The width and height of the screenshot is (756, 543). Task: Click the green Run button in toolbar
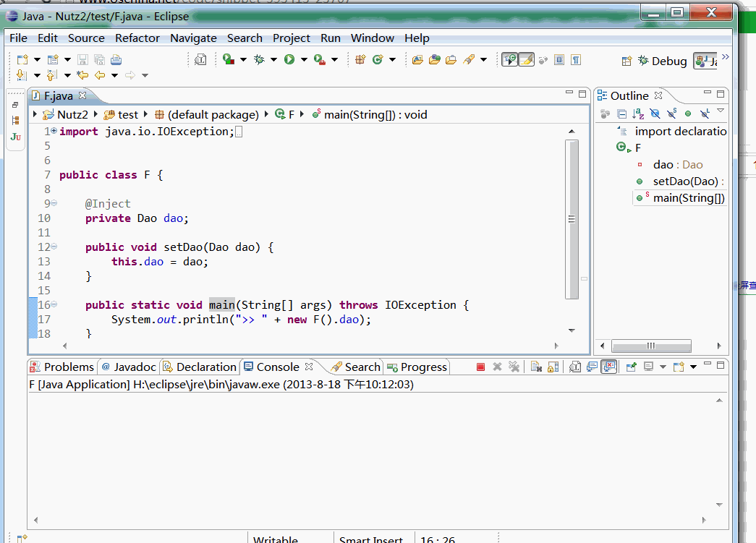(289, 60)
